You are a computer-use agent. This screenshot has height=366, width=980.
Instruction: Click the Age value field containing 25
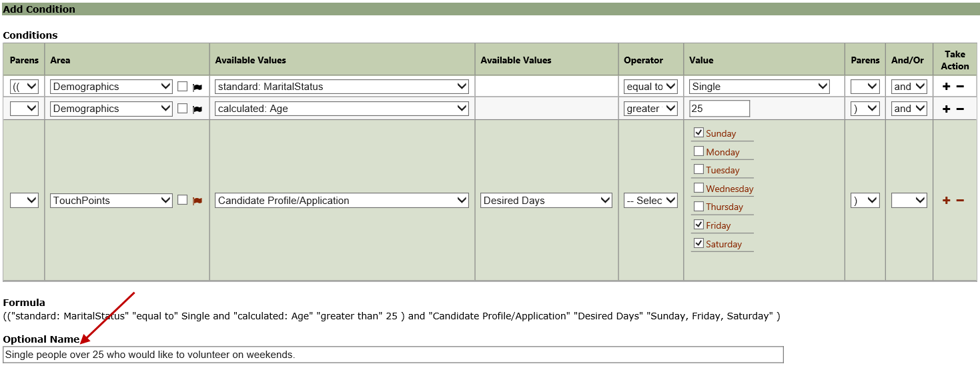coord(720,109)
